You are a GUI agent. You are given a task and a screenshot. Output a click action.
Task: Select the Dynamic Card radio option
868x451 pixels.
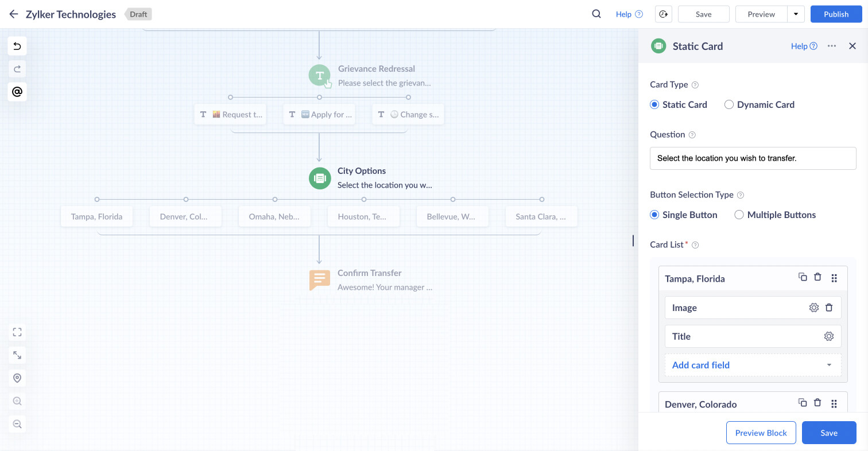click(729, 104)
